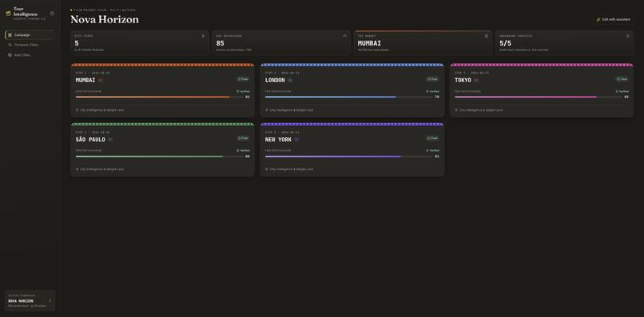Viewport: 644px width, 317px height.
Task: Click the Verified indicator on Tokyo card
Action: click(622, 91)
